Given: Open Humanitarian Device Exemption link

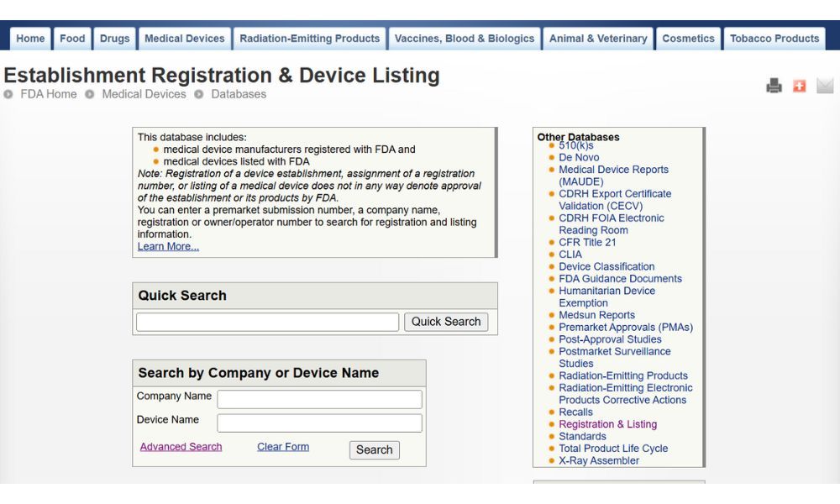Looking at the screenshot, I should [606, 297].
